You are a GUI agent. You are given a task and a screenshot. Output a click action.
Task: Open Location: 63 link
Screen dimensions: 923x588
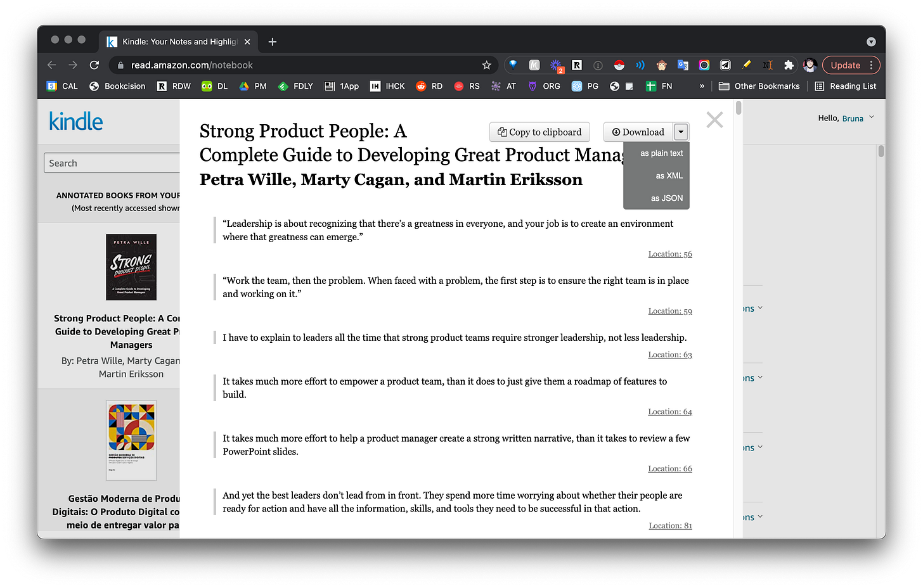pos(670,355)
